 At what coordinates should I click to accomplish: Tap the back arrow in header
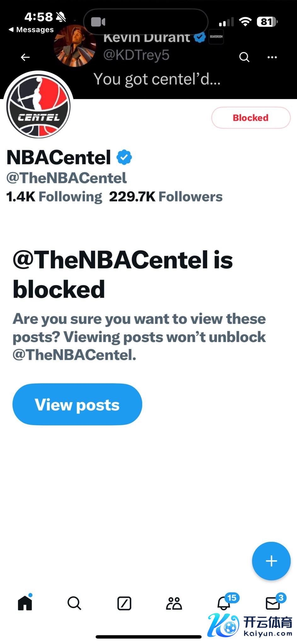click(x=25, y=57)
